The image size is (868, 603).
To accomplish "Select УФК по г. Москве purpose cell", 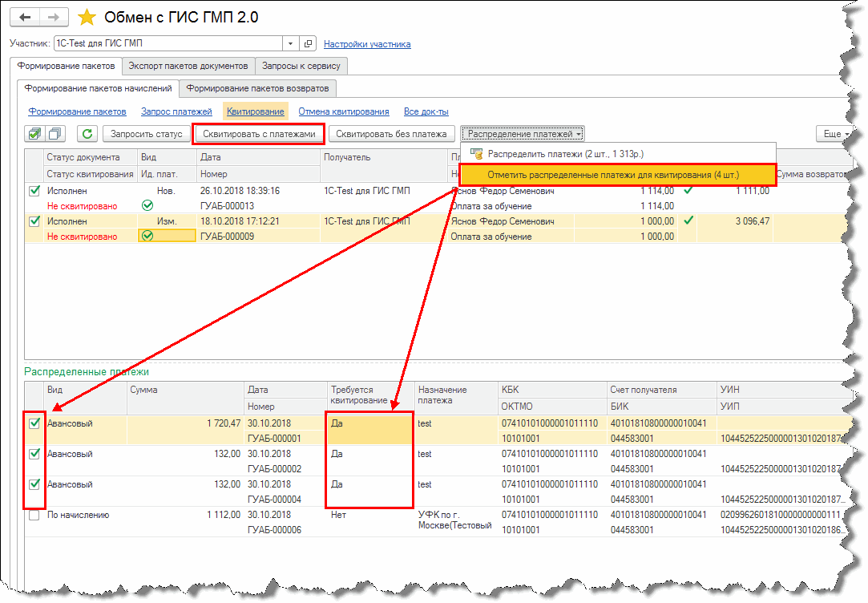I will point(455,520).
